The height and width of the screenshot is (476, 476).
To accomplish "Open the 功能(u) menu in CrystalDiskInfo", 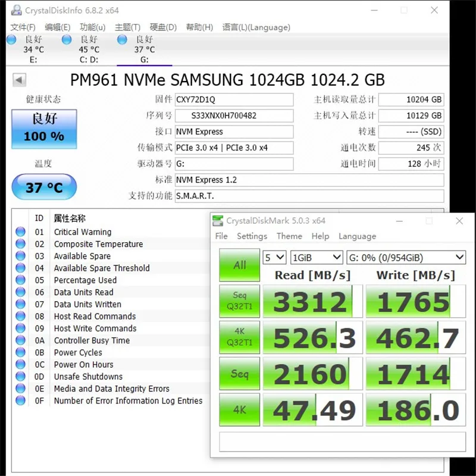I will [92, 27].
